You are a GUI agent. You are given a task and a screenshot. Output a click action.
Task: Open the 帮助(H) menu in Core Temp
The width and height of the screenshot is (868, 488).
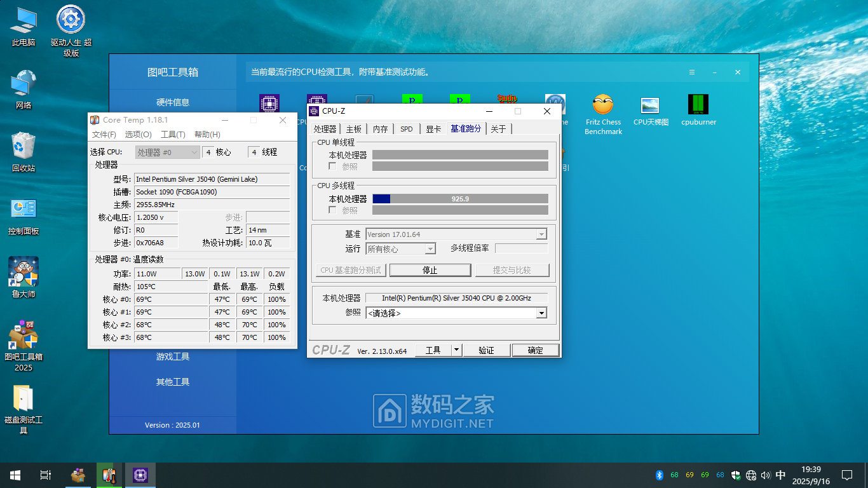pyautogui.click(x=207, y=135)
